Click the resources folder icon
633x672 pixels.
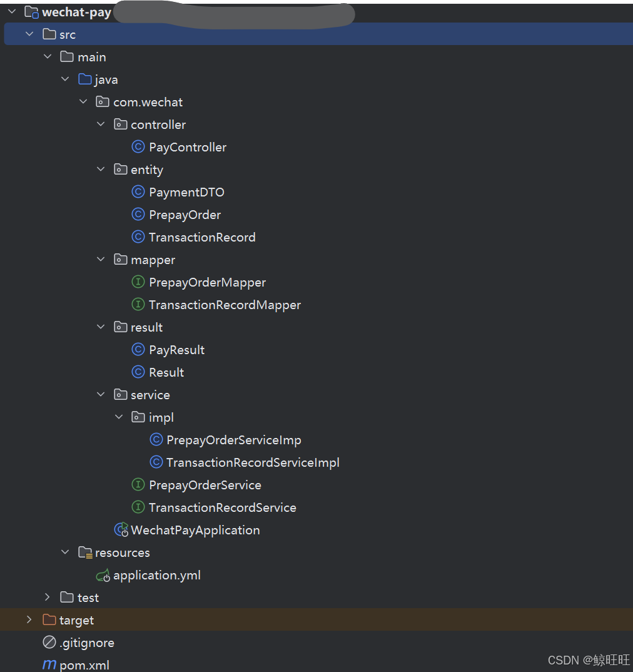[x=85, y=552]
